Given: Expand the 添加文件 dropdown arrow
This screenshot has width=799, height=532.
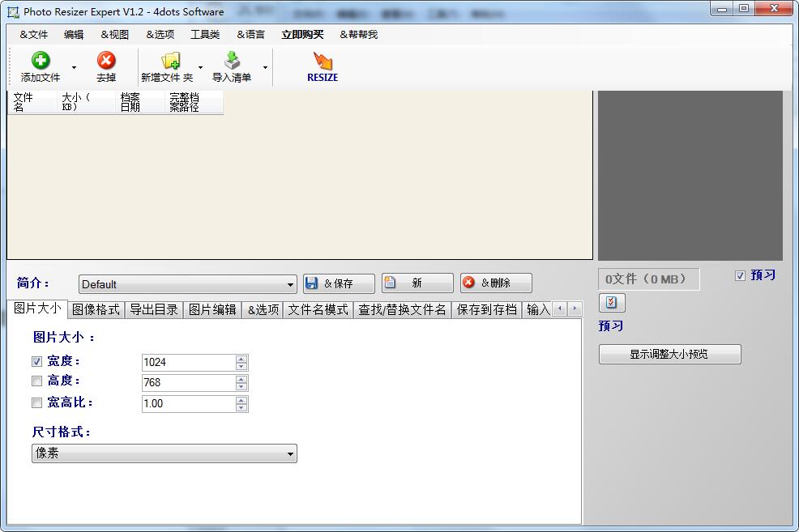Looking at the screenshot, I should [x=74, y=67].
